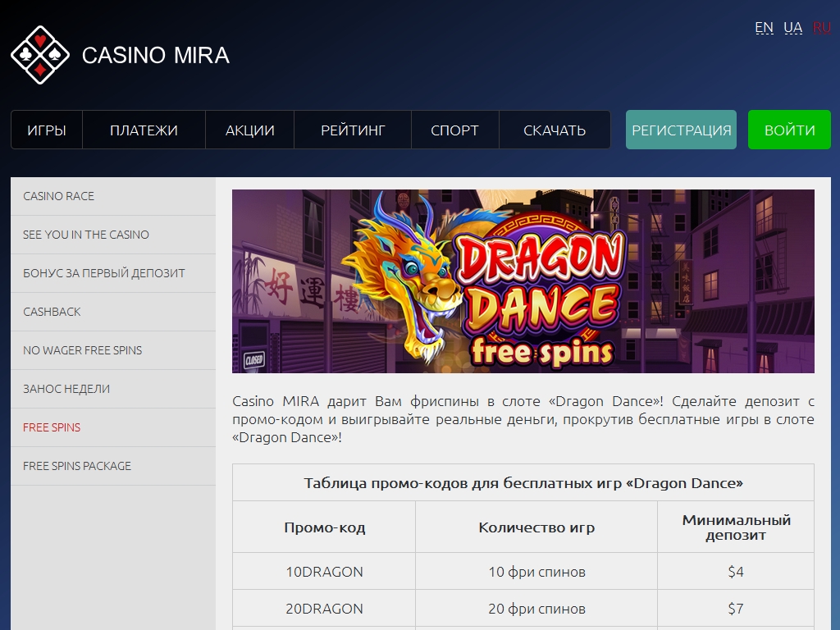Go to Cashback in sidebar

[x=52, y=312]
